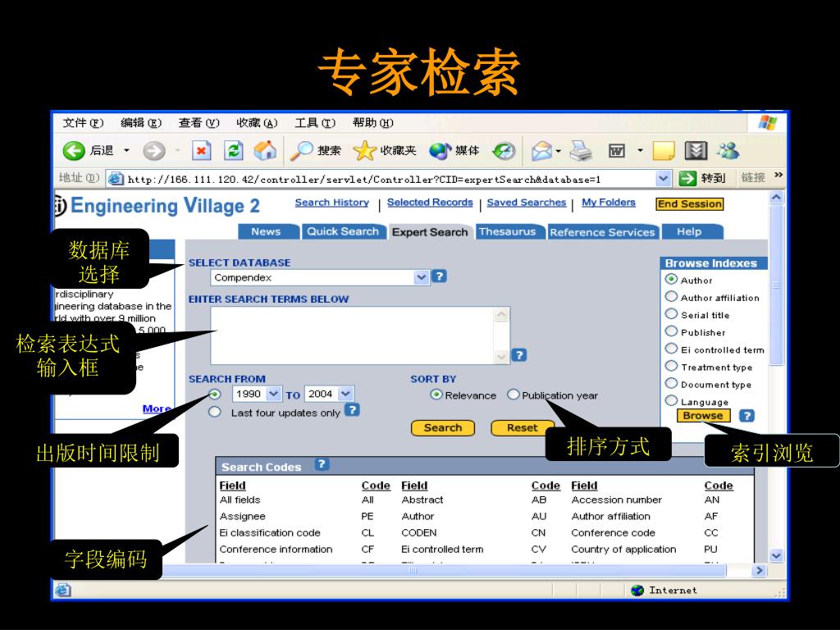Open the Media globe icon
This screenshot has height=630, width=840.
tap(441, 151)
